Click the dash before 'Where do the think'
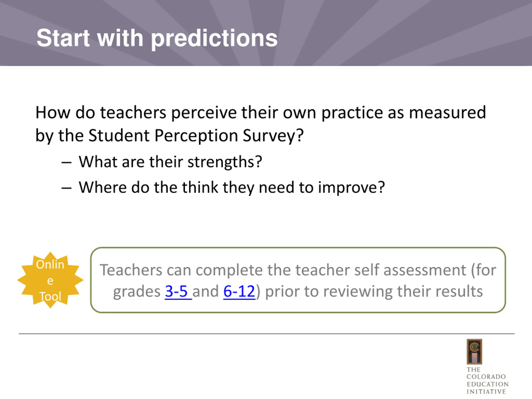Screen dimensions: 532x399 click(x=66, y=188)
